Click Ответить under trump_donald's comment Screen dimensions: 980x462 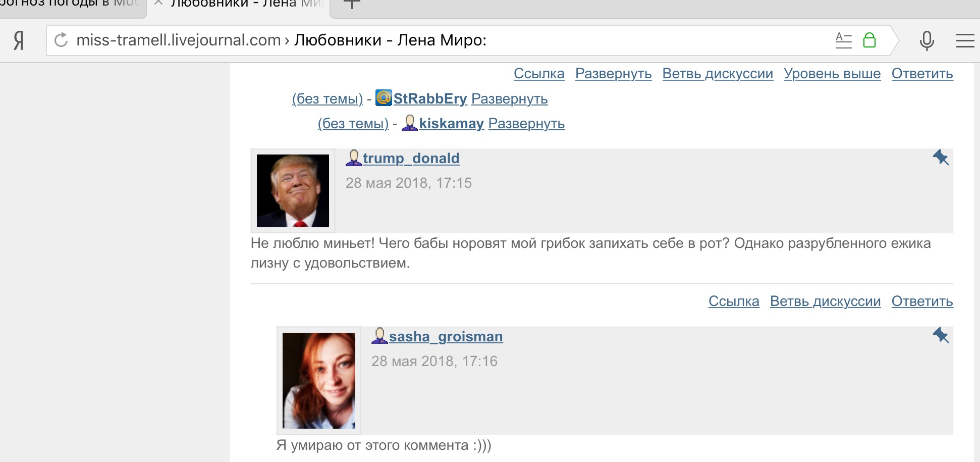[x=922, y=301]
